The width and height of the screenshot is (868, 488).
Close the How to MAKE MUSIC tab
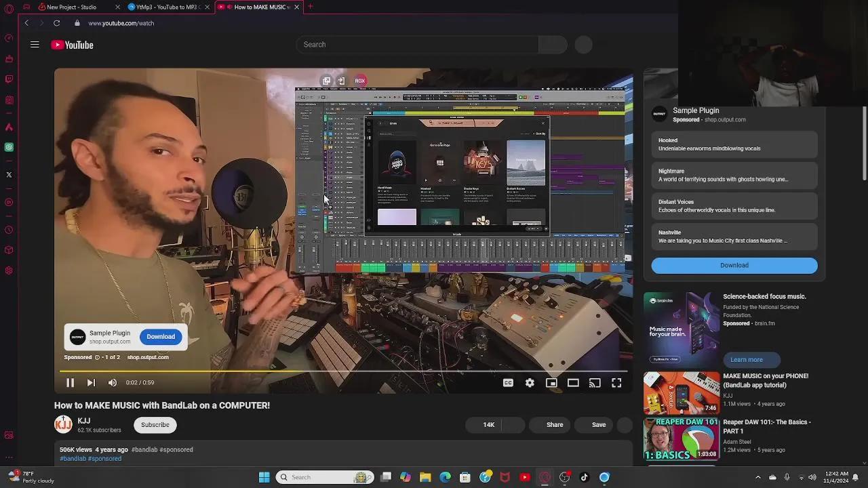coord(296,7)
